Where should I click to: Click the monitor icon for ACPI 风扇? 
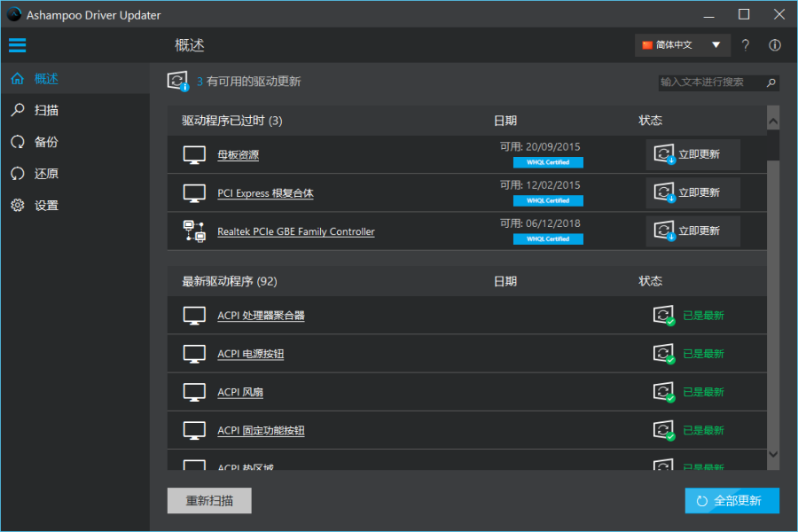click(194, 392)
